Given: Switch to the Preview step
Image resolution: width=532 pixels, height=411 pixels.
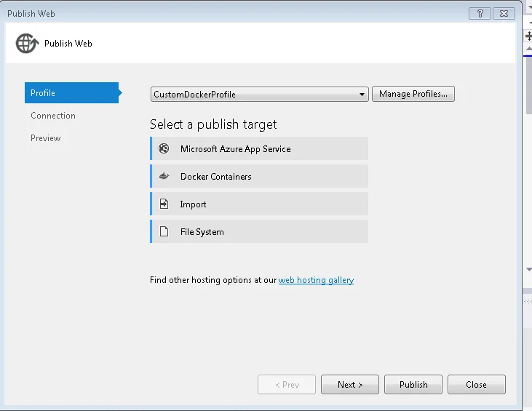Looking at the screenshot, I should coord(45,138).
